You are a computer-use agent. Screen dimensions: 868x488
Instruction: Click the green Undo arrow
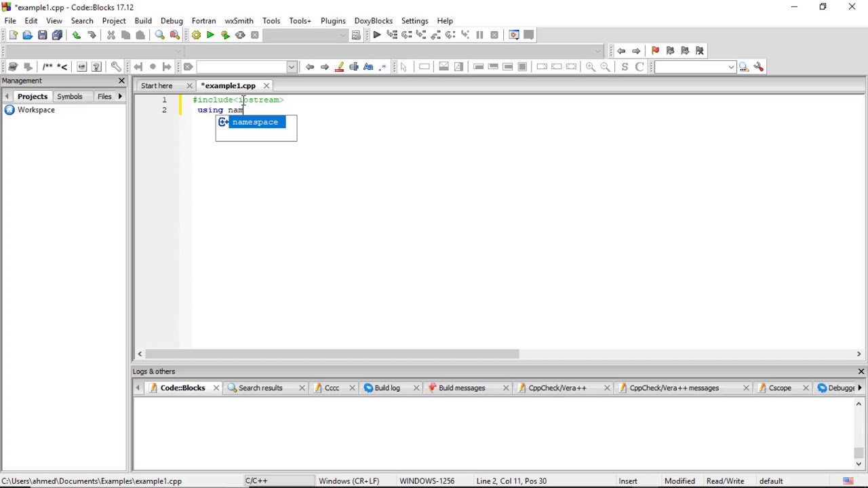76,35
